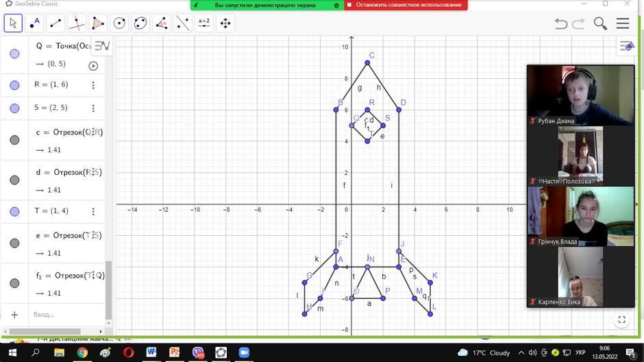Select the Perpendicular Line tool
The width and height of the screenshot is (644, 362).
click(77, 23)
